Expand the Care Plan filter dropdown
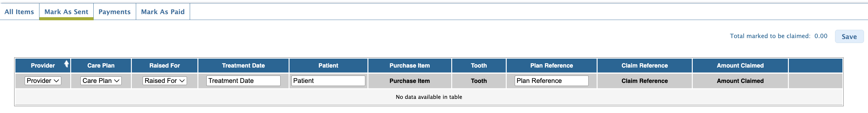868x113 pixels. (x=101, y=81)
